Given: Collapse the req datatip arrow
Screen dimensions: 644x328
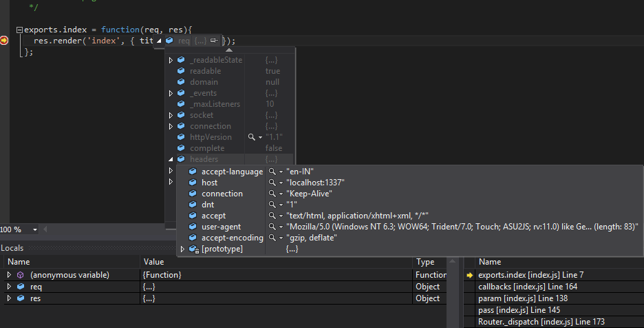Looking at the screenshot, I should point(159,41).
